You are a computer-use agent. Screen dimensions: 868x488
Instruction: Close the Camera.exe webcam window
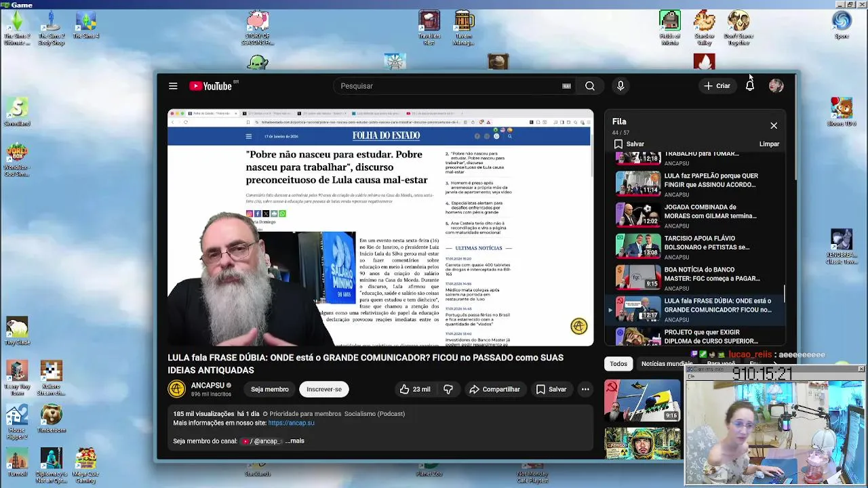click(x=861, y=369)
